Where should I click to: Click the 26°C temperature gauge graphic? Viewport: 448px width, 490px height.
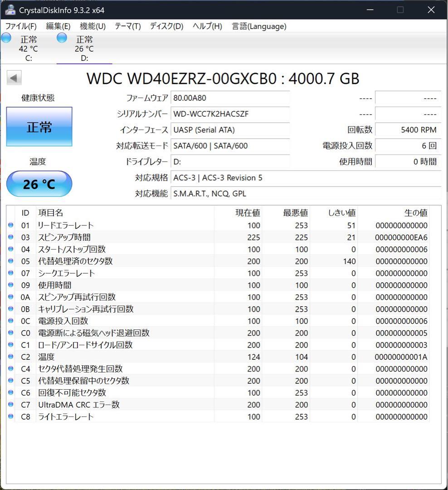coord(39,184)
